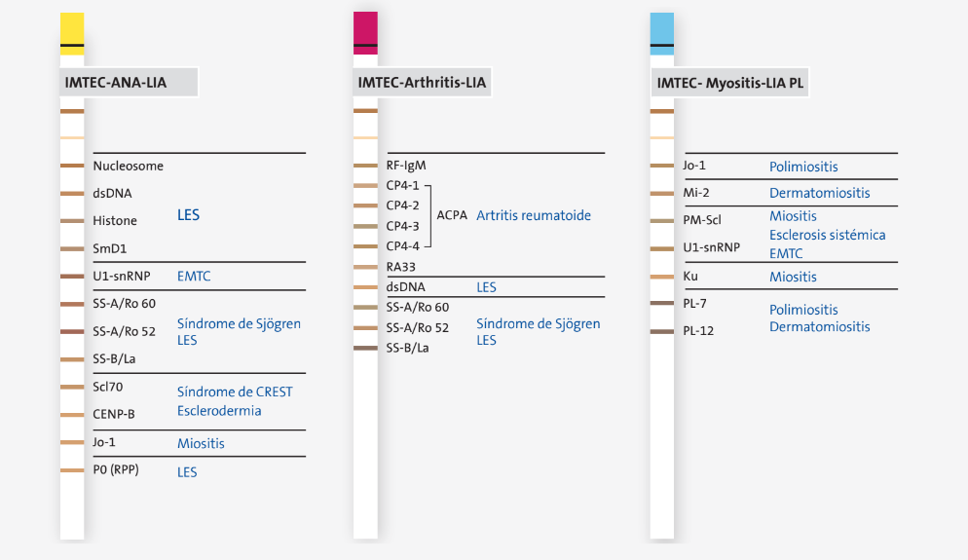Click the Nucleosome band label
The image size is (968, 560).
click(129, 167)
